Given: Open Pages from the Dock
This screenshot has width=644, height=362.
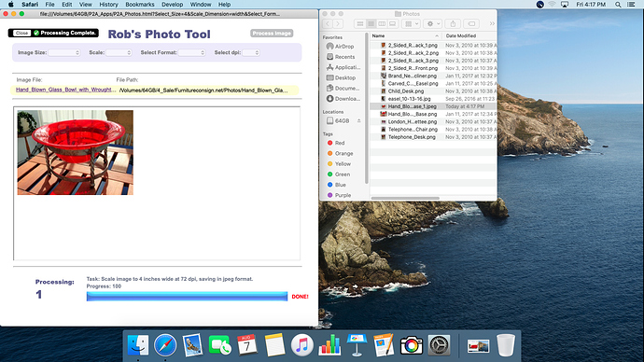Looking at the screenshot, I should click(x=384, y=345).
